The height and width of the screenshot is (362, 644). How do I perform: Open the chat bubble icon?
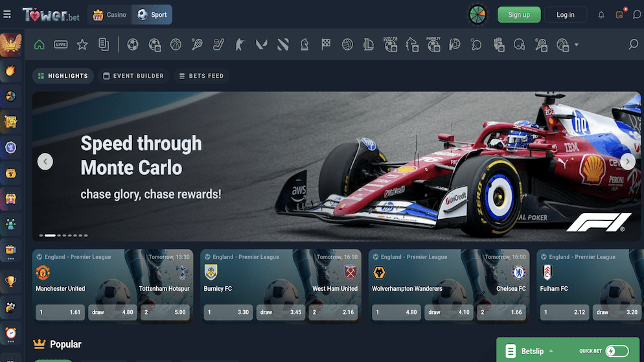[x=637, y=15]
